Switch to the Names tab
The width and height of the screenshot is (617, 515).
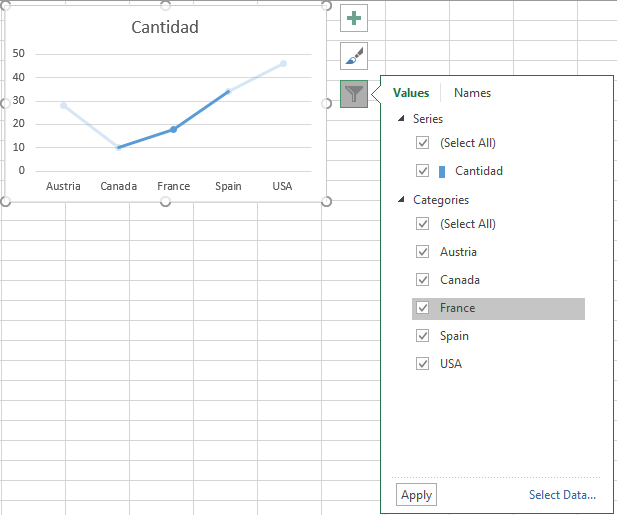(x=472, y=93)
